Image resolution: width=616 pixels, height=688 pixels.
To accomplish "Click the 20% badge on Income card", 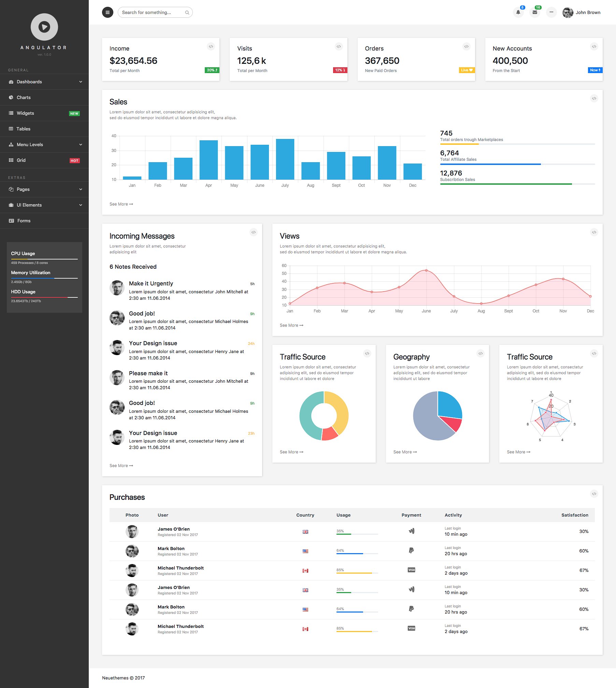I will tap(212, 70).
